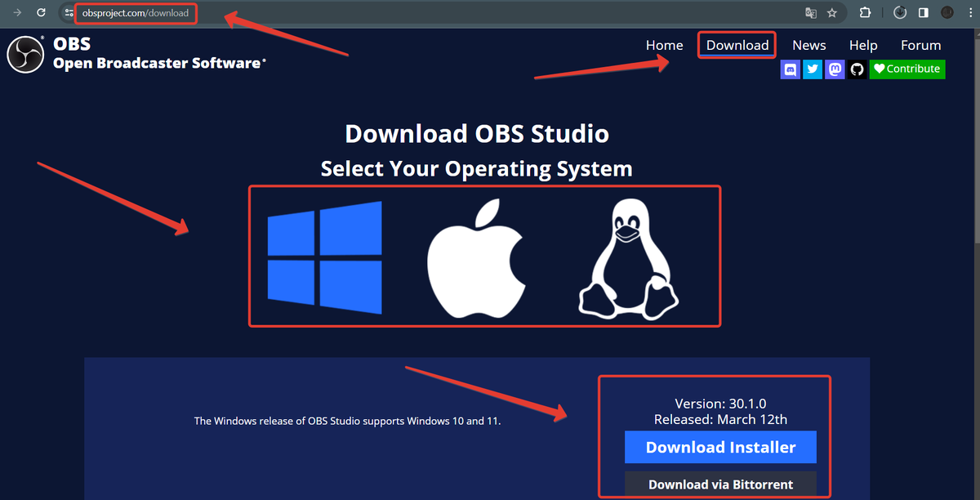
Task: Select the Linux penguin logo
Action: (627, 260)
